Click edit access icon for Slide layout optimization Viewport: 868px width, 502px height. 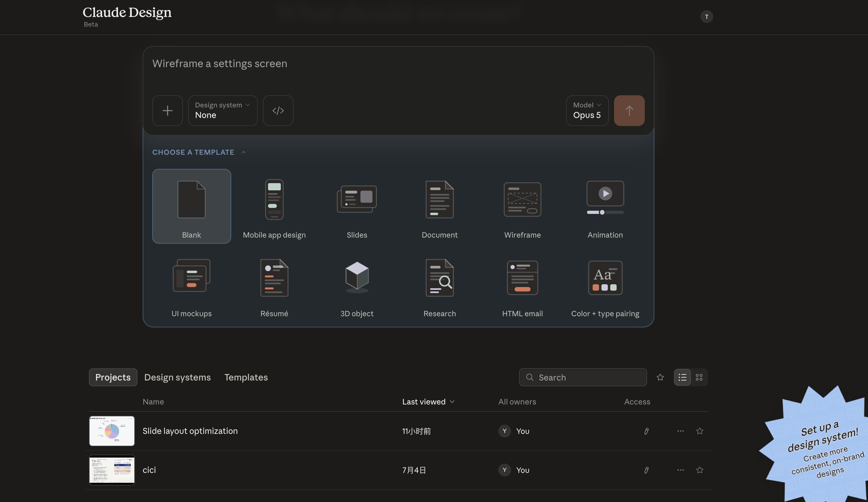[x=646, y=431]
